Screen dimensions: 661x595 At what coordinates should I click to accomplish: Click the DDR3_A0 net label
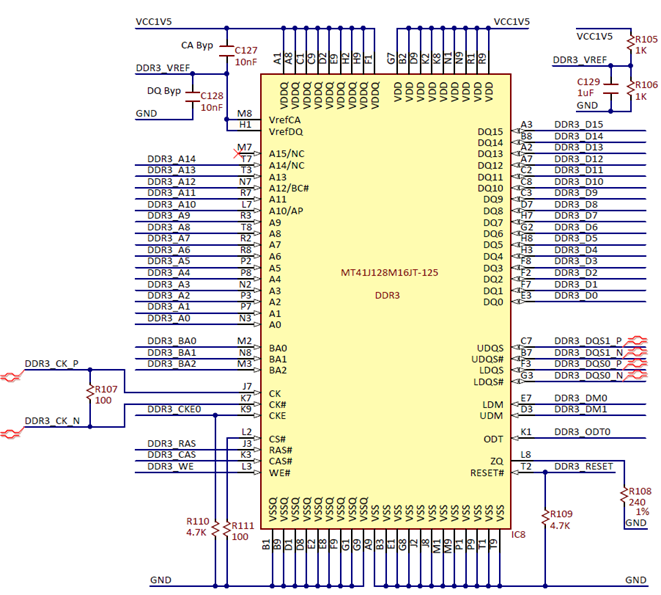tap(169, 318)
